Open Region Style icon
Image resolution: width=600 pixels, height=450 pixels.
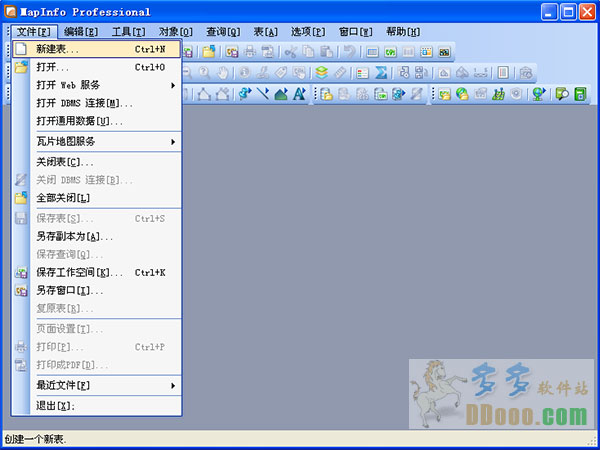click(x=281, y=94)
